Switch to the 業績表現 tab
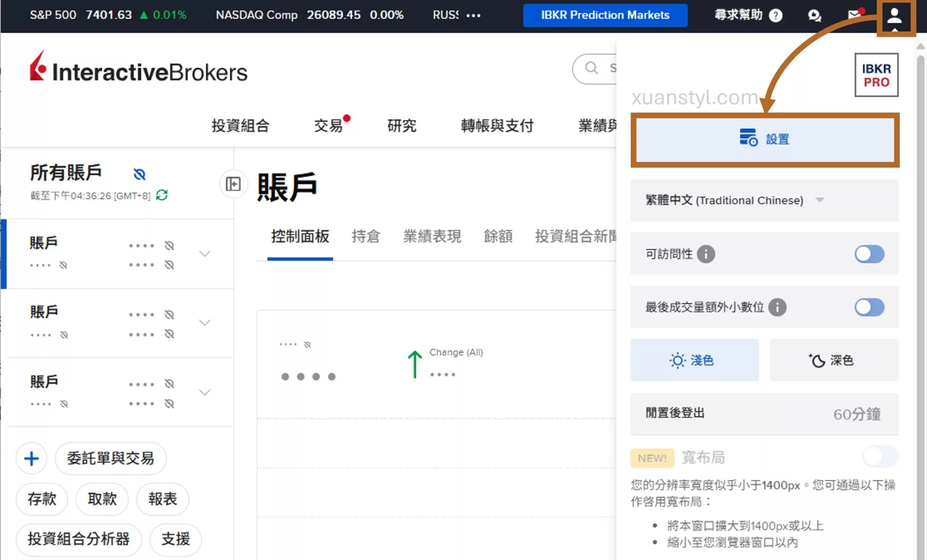This screenshot has height=560, width=927. (x=432, y=236)
